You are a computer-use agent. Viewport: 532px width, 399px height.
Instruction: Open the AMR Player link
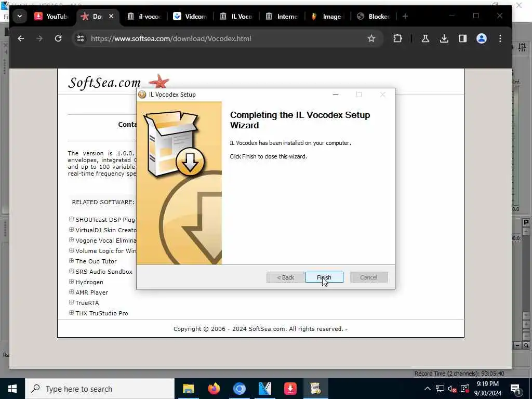pyautogui.click(x=91, y=292)
